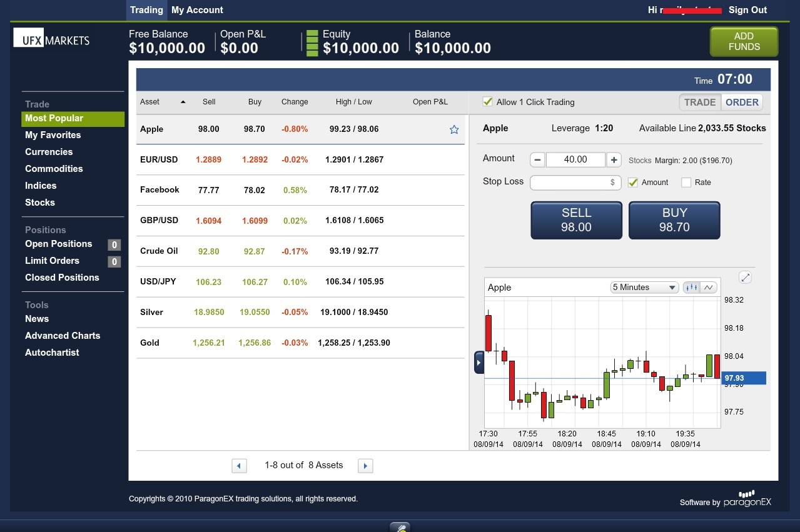Screen dimensions: 800x532
Task: Select the Silver asset row
Action: 300,313
